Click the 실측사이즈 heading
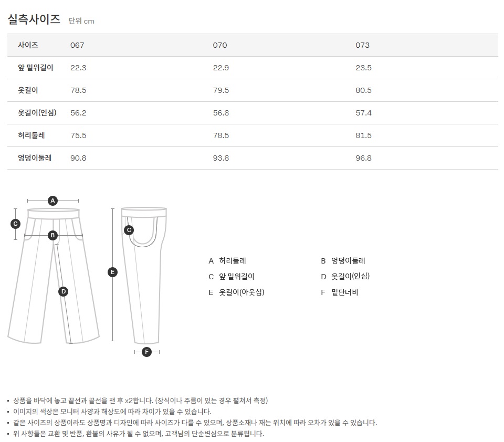Viewport: 504px width, 442px height. pyautogui.click(x=34, y=20)
